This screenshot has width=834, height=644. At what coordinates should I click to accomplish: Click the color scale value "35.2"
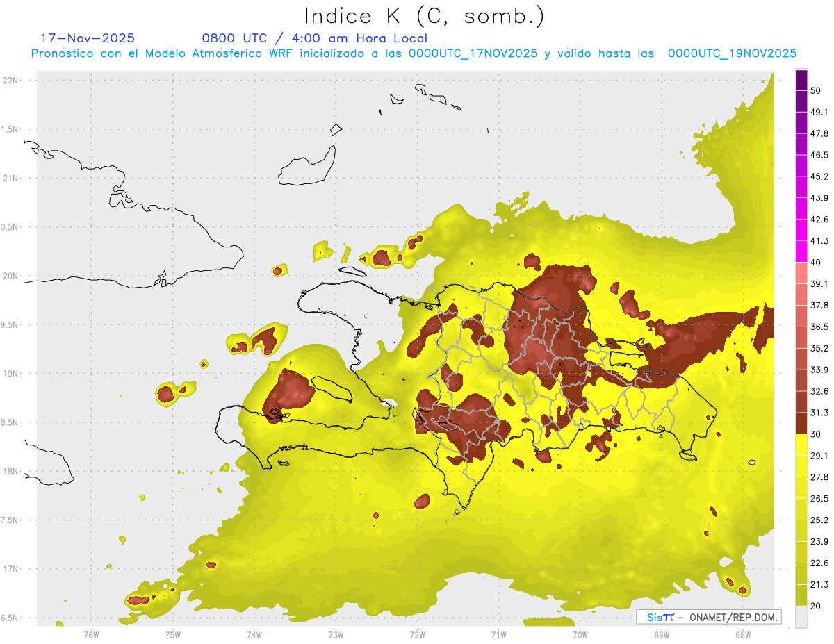[819, 348]
